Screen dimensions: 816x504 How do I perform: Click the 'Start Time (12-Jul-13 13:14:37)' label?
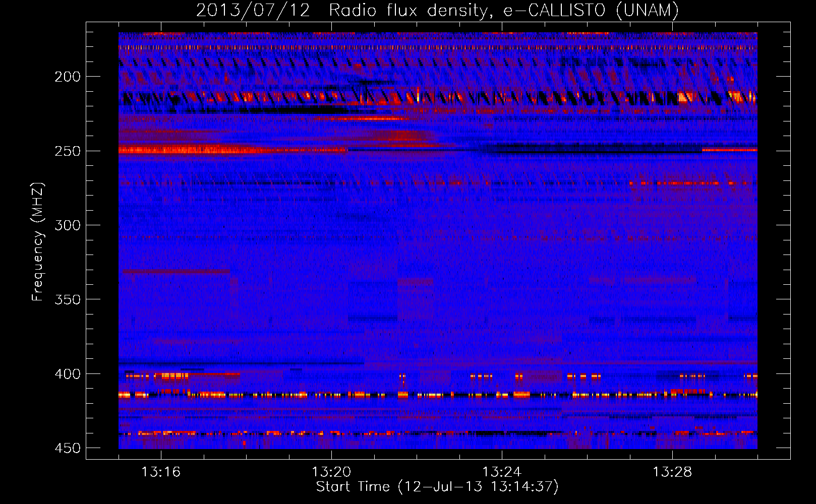(x=437, y=487)
